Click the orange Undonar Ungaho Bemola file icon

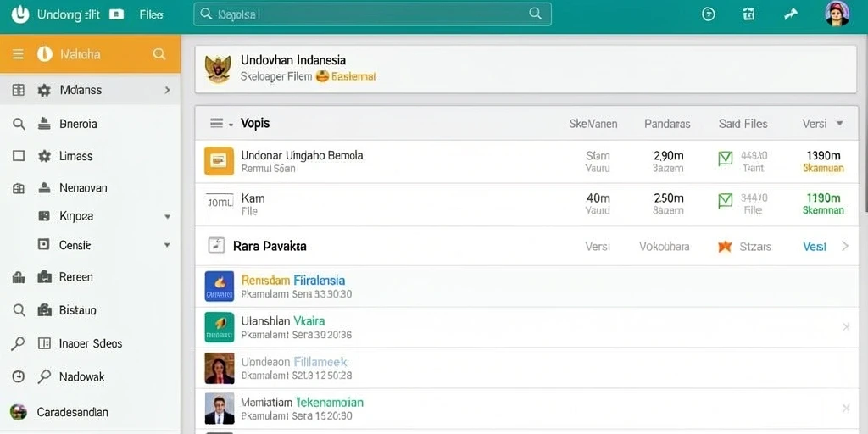point(219,161)
